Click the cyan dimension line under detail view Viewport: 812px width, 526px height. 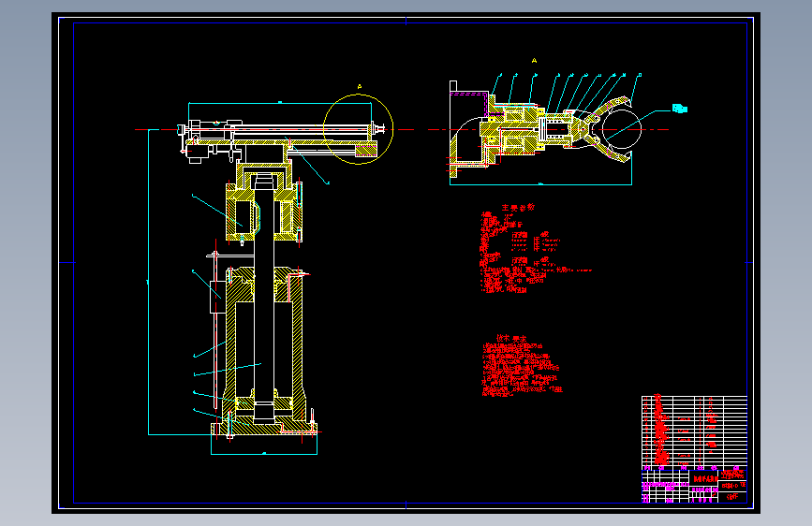click(x=540, y=184)
